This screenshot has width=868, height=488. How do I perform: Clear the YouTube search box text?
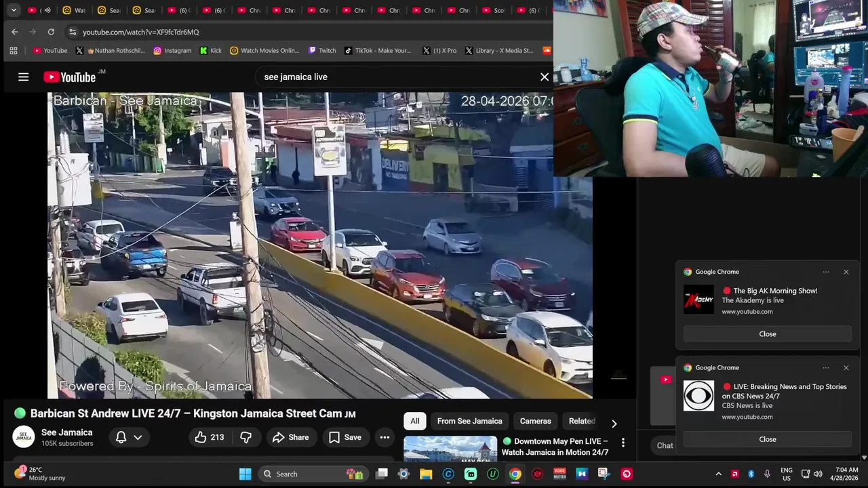point(544,77)
